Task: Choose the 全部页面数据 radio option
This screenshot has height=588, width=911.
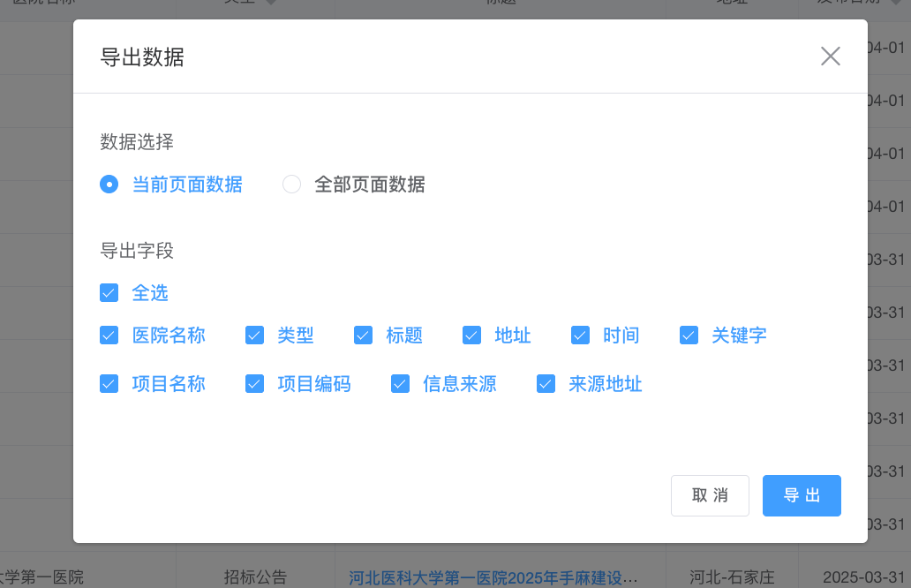Action: [292, 185]
